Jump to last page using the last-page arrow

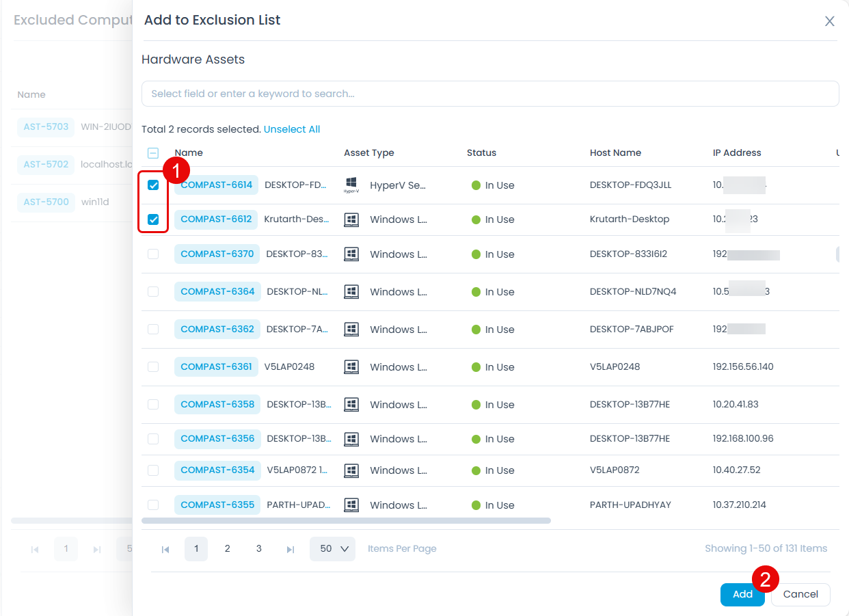click(x=289, y=548)
